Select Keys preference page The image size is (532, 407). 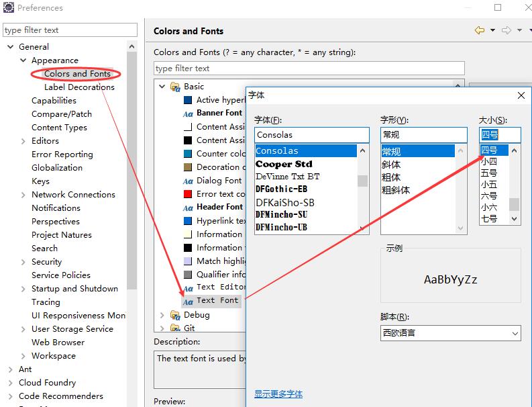[41, 181]
